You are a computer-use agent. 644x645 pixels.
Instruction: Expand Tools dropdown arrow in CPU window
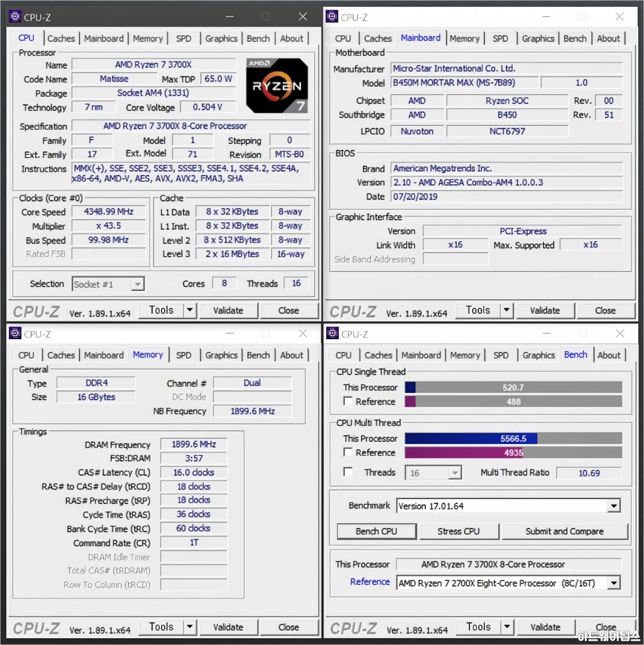[x=189, y=310]
